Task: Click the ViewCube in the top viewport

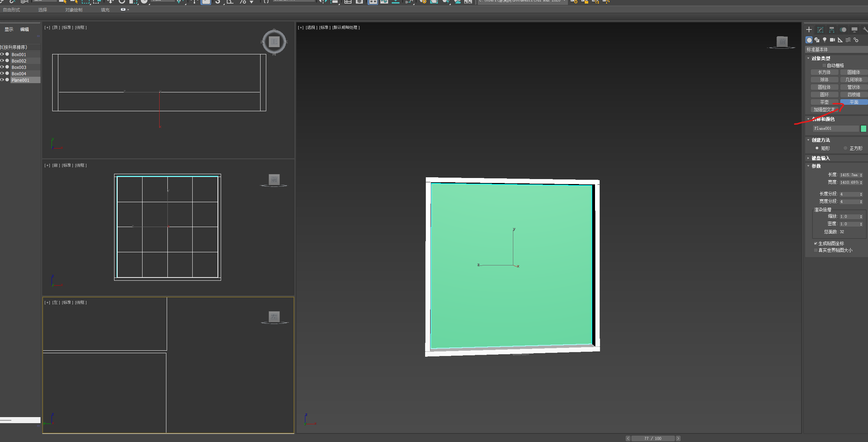Action: click(274, 42)
